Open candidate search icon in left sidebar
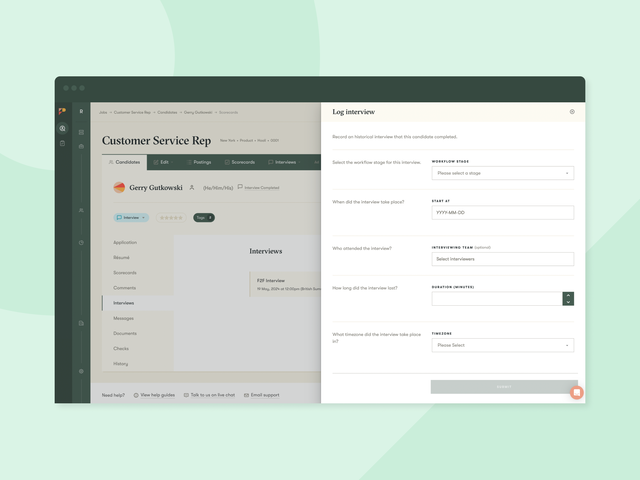 pyautogui.click(x=62, y=128)
